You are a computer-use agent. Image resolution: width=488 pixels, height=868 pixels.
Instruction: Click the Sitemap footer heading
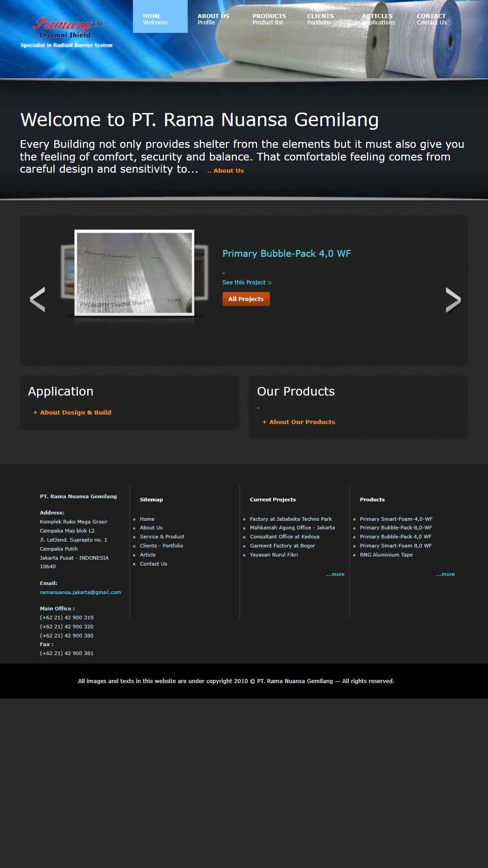pos(151,500)
